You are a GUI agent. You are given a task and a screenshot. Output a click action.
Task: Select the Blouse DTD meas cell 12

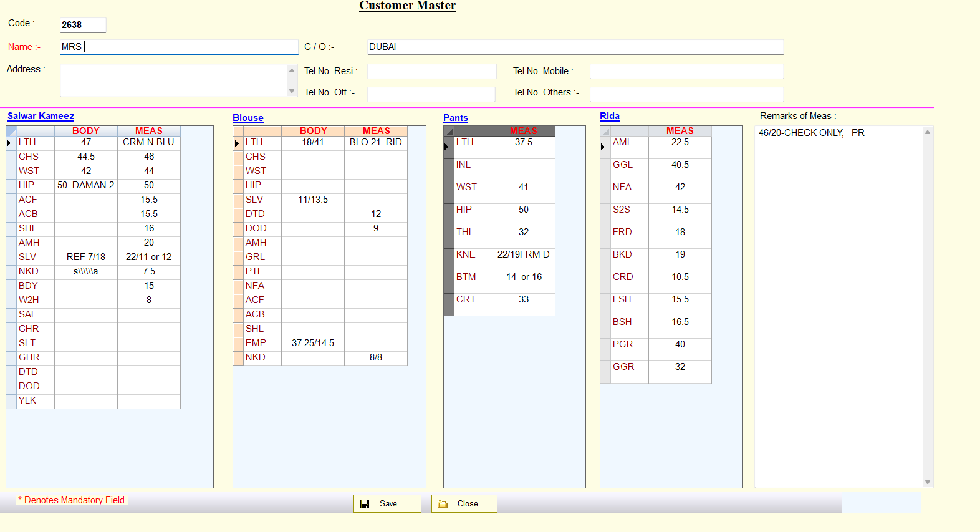tap(376, 215)
